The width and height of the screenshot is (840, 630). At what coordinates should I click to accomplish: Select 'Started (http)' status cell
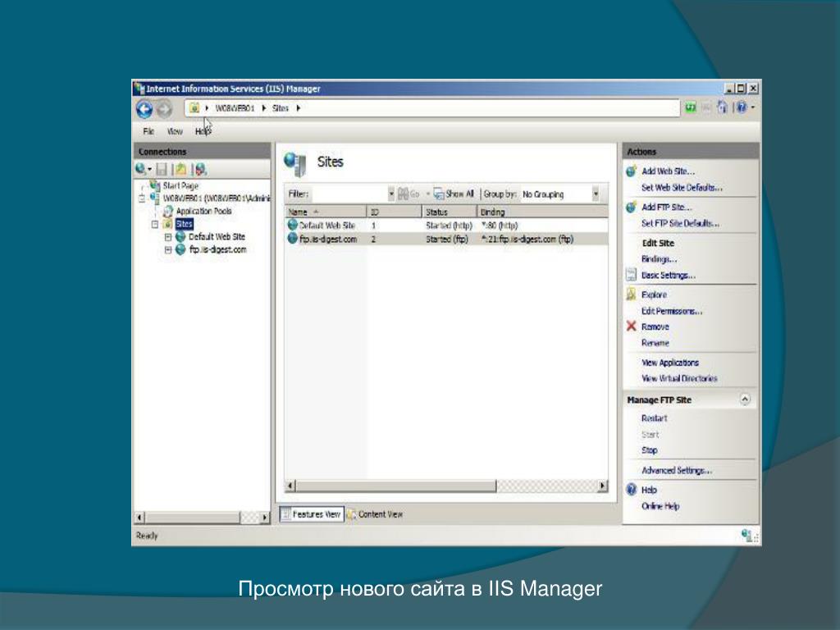click(x=449, y=226)
